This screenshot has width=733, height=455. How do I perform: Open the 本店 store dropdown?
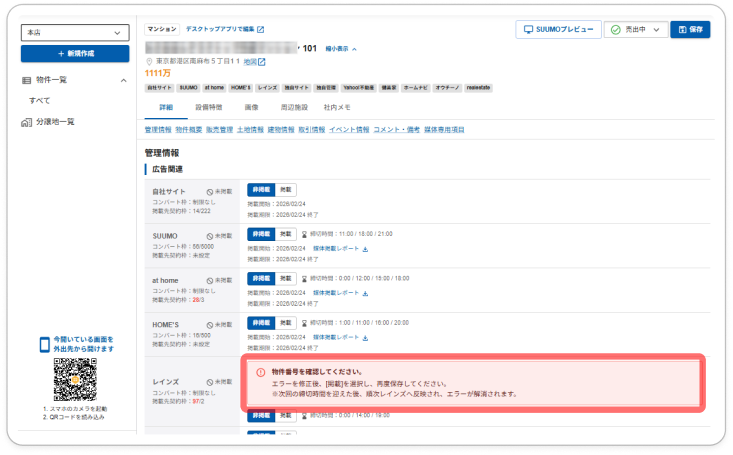coord(75,33)
